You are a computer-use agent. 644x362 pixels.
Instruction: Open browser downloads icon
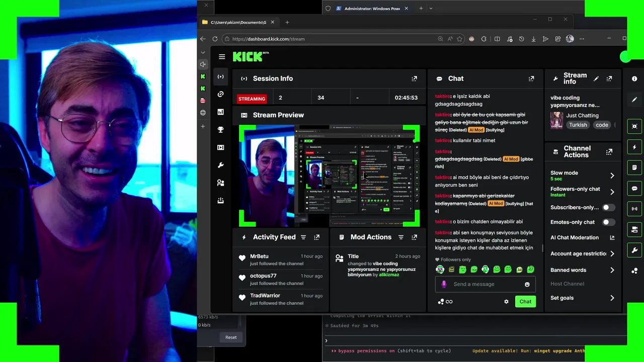pyautogui.click(x=533, y=39)
